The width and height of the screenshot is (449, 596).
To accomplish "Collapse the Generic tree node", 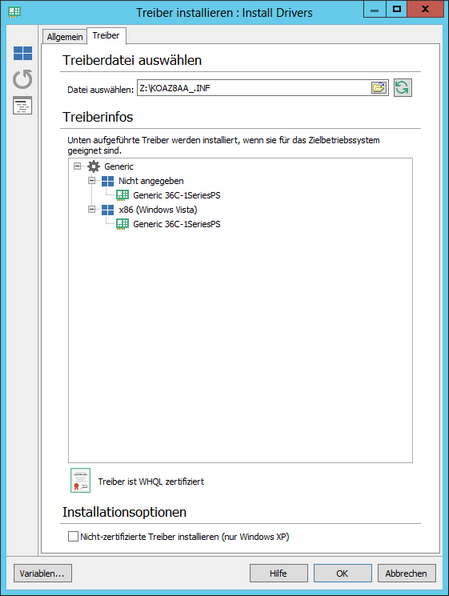I will [x=78, y=166].
